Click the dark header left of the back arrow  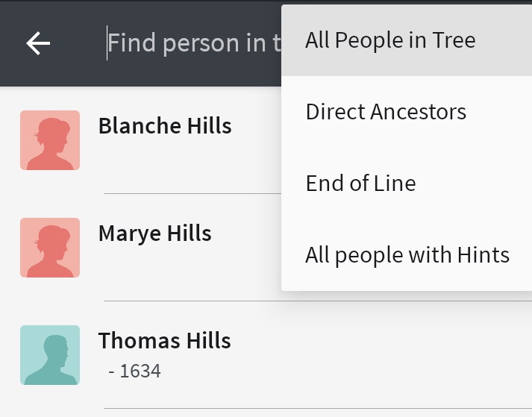tap(10, 44)
